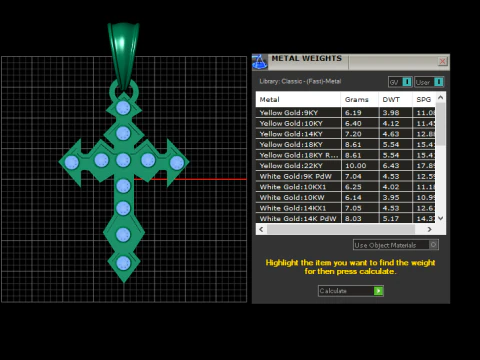This screenshot has height=360, width=480.
Task: Click the horizontal scrollbar track
Action: coord(341,229)
